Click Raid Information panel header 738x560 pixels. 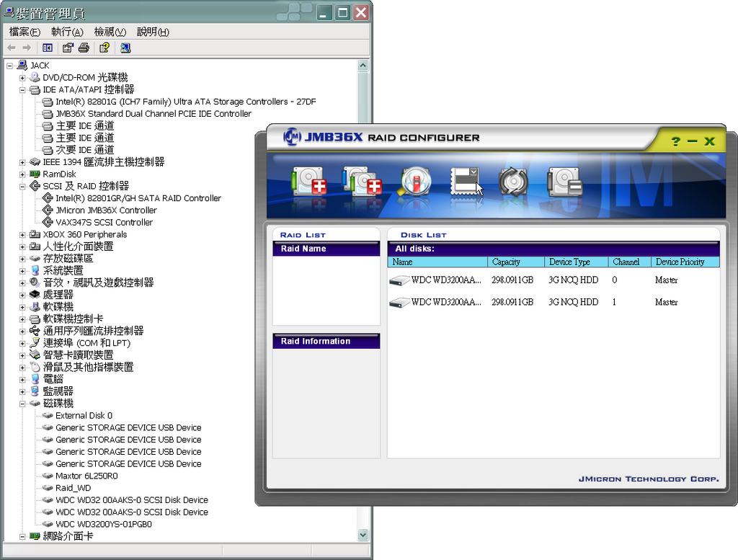(326, 342)
